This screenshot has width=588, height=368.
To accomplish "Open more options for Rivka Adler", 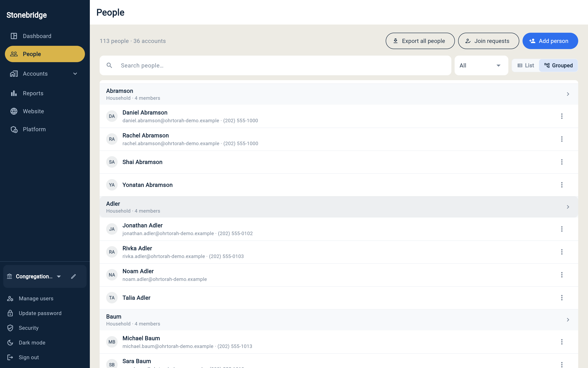I will [x=562, y=252].
